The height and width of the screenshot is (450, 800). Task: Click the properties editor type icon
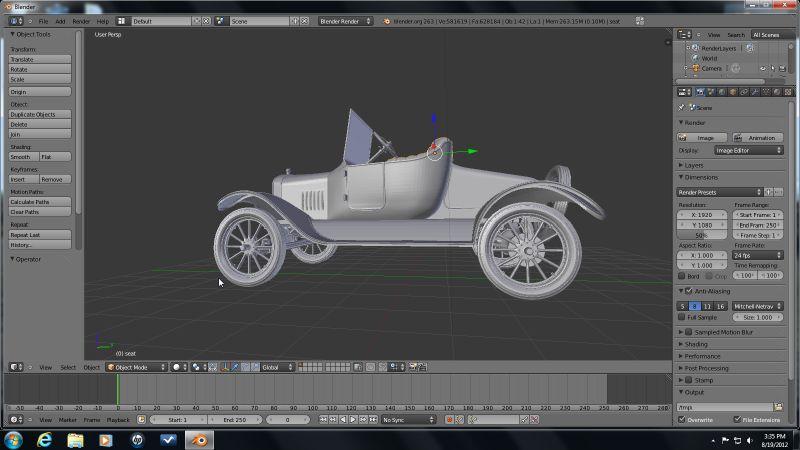pos(684,92)
